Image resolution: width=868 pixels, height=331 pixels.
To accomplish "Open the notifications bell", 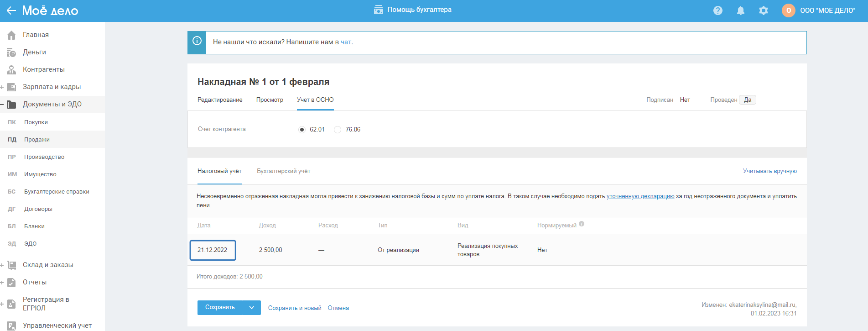I will 740,11.
